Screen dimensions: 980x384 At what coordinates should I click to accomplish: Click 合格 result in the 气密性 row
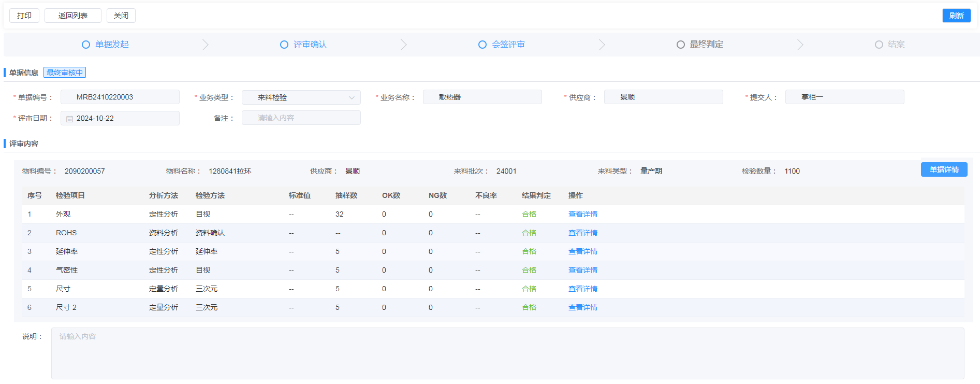[x=529, y=270]
